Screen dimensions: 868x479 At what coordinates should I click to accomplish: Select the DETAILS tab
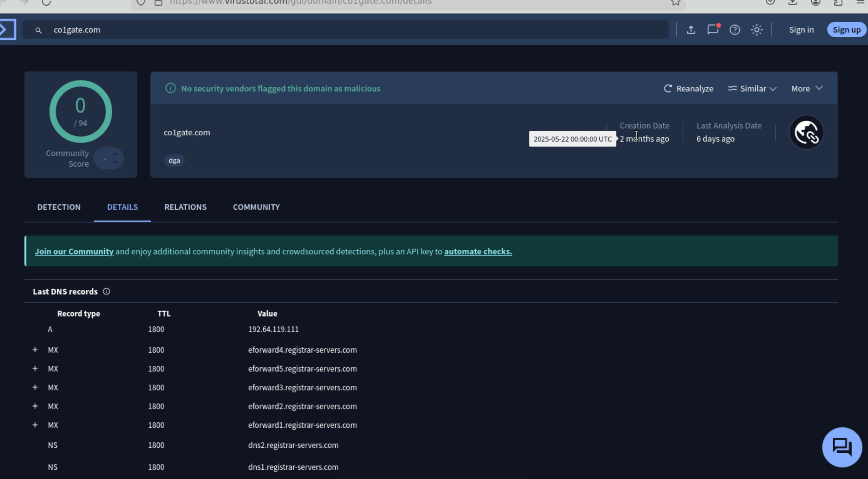tap(122, 207)
